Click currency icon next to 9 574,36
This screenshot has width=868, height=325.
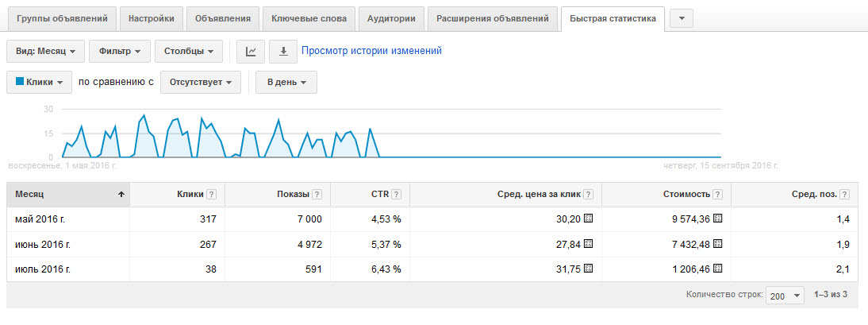[718, 219]
